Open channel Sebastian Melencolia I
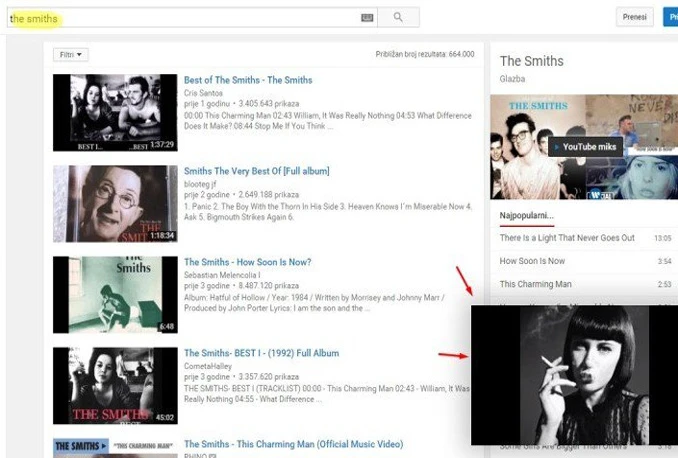Viewport: 678px width, 458px height. tap(222, 275)
